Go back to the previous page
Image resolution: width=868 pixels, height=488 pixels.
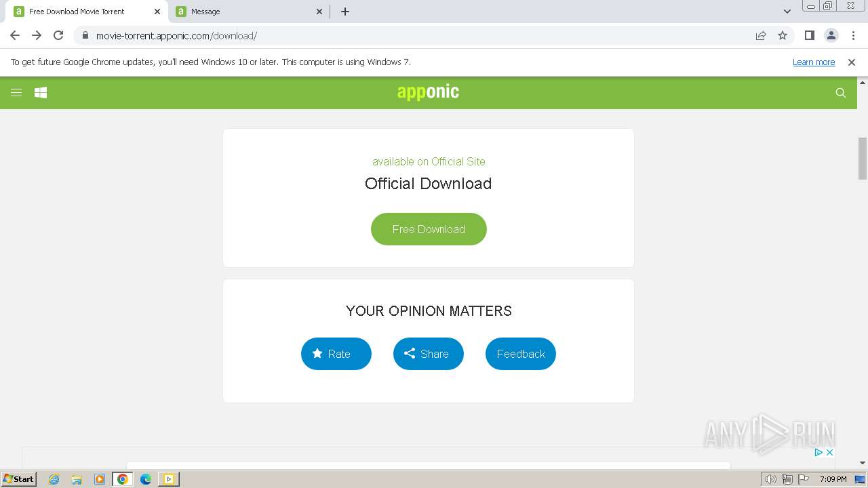(15, 35)
